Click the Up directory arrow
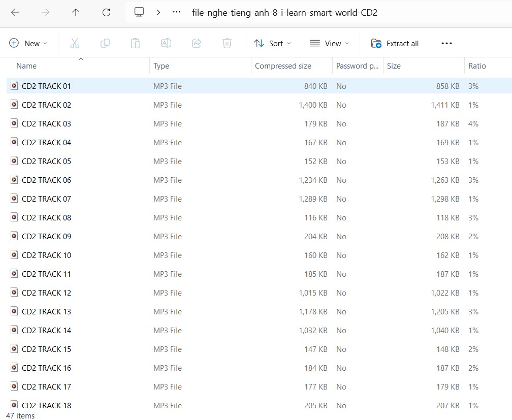The width and height of the screenshot is (512, 420). point(76,13)
